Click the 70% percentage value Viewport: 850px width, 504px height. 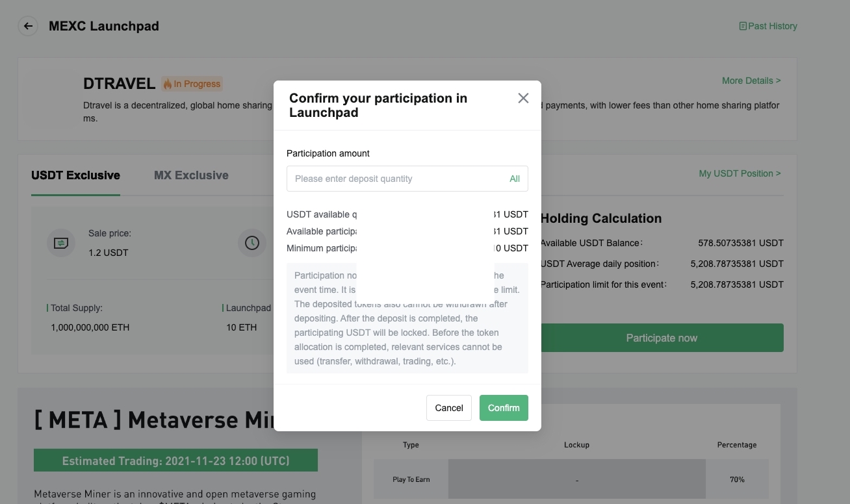[737, 479]
